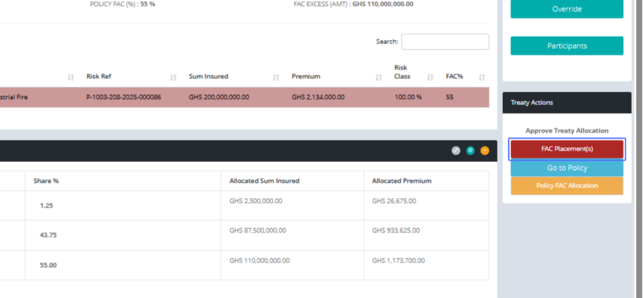Sort table by FAC% column
The height and width of the screenshot is (298, 644).
(481, 77)
